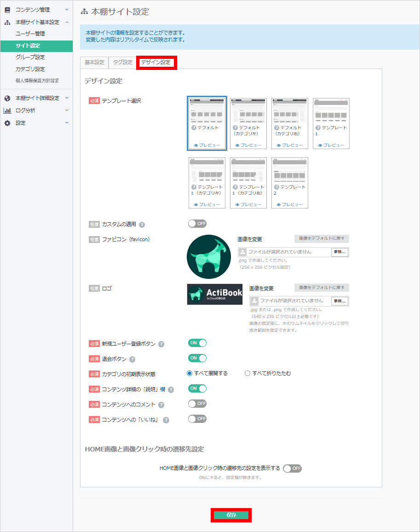Turn off the 新規ユーザー登録ボタン toggle
The height and width of the screenshot is (532, 420).
tap(197, 343)
